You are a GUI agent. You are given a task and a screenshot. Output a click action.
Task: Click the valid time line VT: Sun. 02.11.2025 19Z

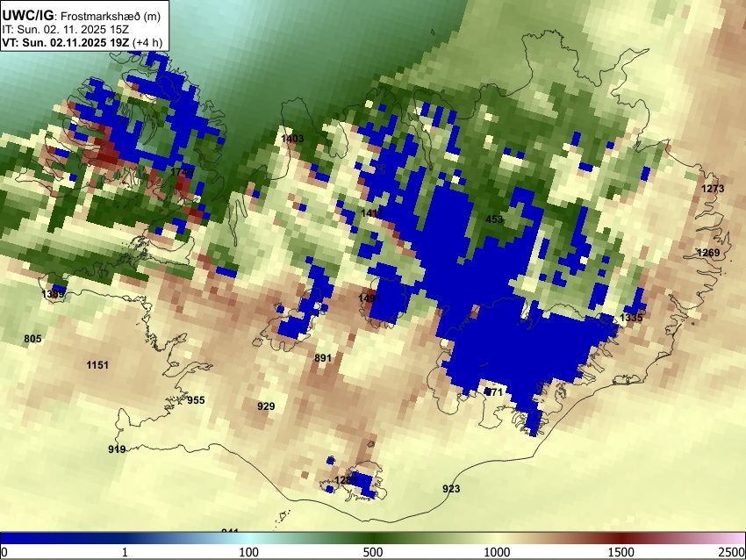(65, 43)
